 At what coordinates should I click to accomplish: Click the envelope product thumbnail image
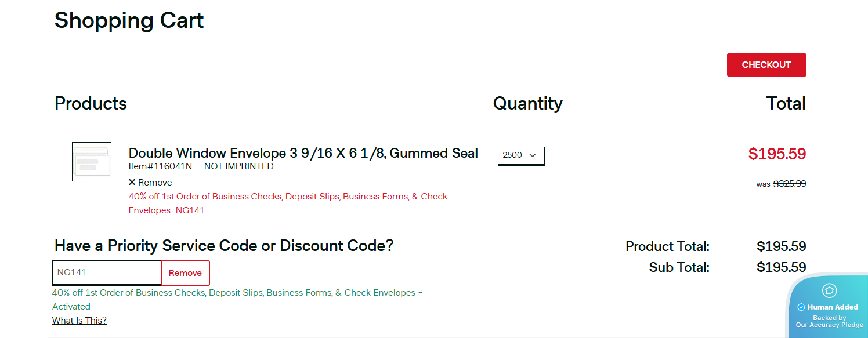tap(92, 162)
